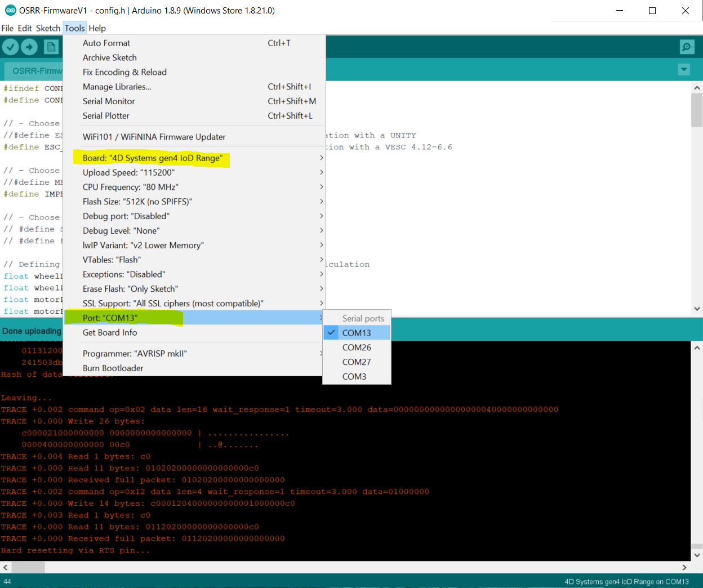Click console scrollbar up arrow
The height and width of the screenshot is (588, 703).
pyautogui.click(x=697, y=348)
